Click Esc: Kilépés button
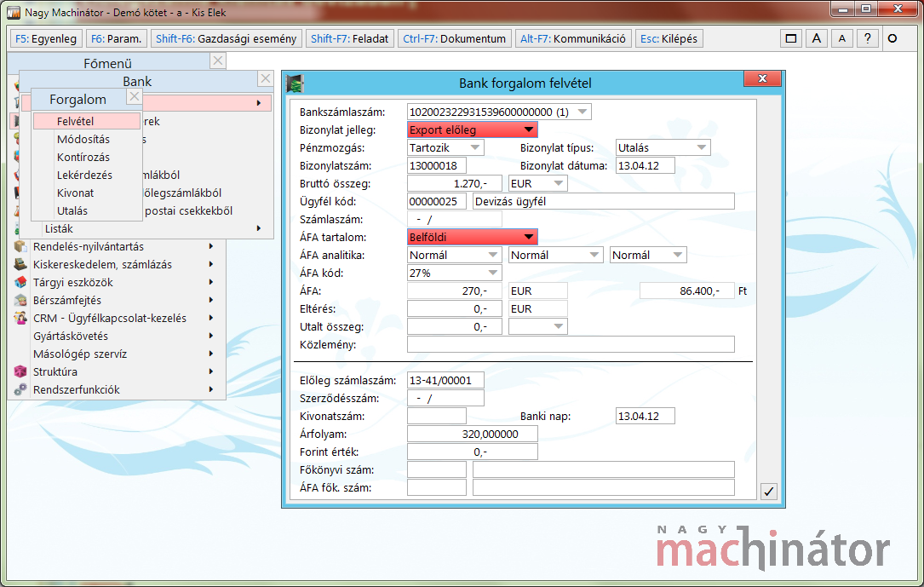This screenshot has width=924, height=587. (x=669, y=39)
